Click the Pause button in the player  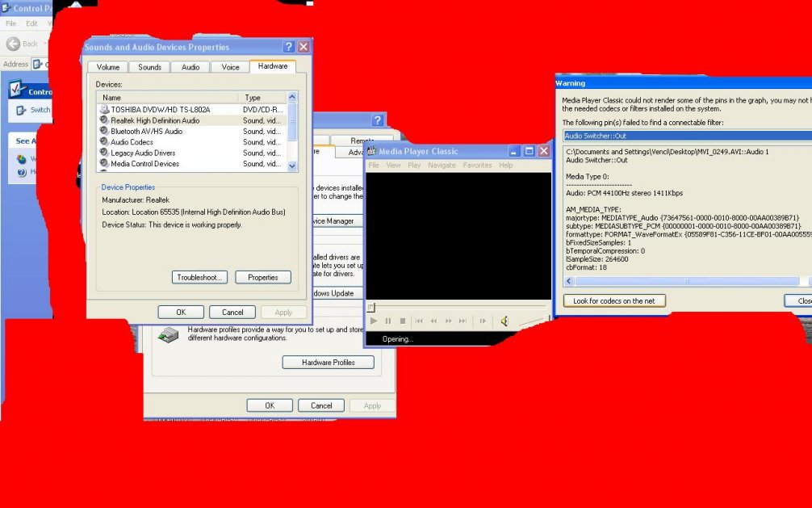pyautogui.click(x=388, y=321)
